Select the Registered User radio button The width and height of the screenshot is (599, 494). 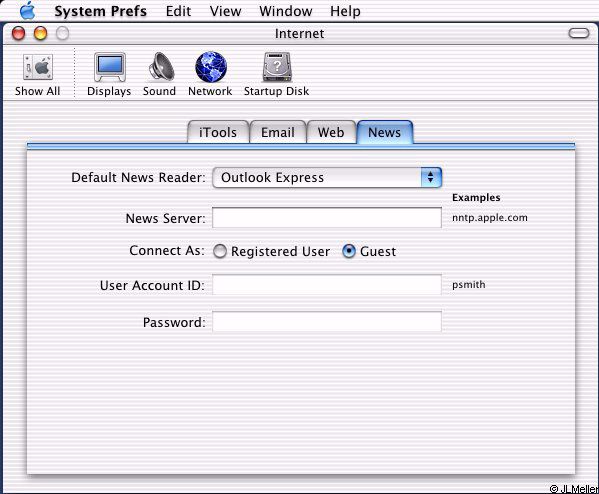(220, 251)
